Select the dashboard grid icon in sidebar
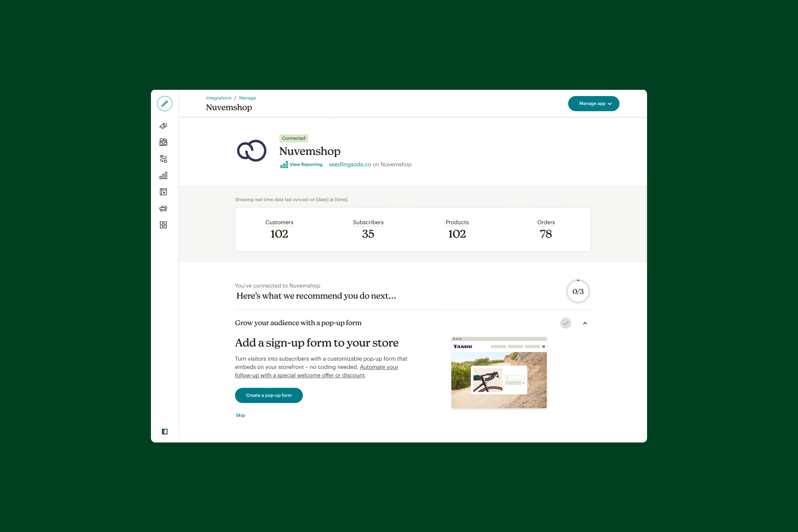798x532 pixels. coord(164,225)
